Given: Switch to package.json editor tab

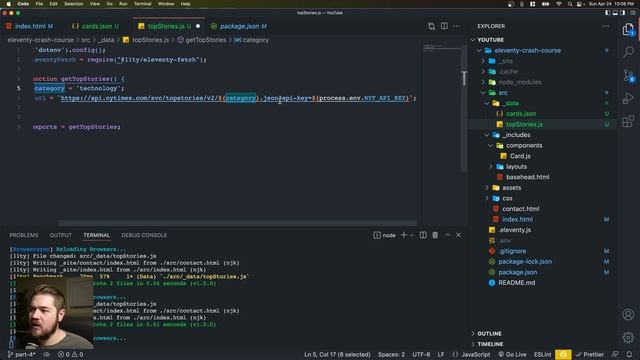Looking at the screenshot, I should [x=239, y=26].
